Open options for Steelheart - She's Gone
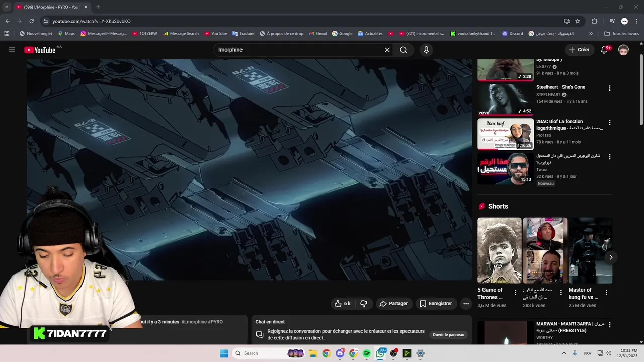The image size is (644, 362). (609, 88)
